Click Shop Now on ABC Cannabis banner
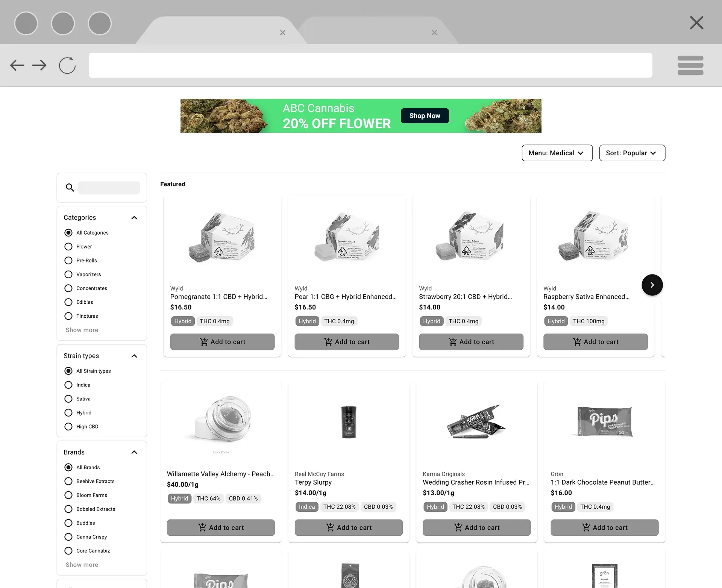The height and width of the screenshot is (588, 722). [425, 116]
